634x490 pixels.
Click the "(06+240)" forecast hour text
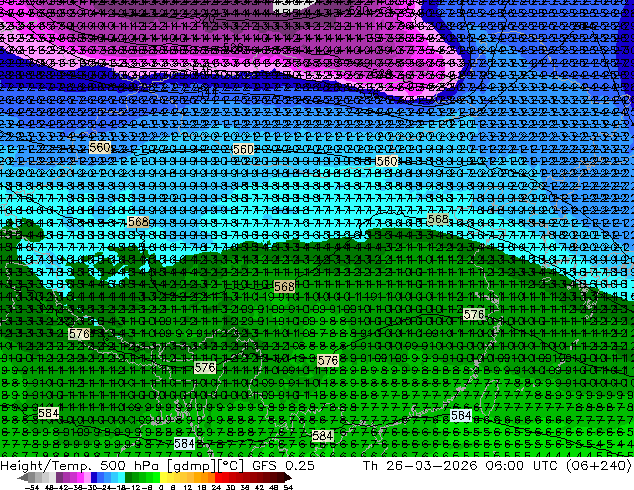[x=598, y=466]
